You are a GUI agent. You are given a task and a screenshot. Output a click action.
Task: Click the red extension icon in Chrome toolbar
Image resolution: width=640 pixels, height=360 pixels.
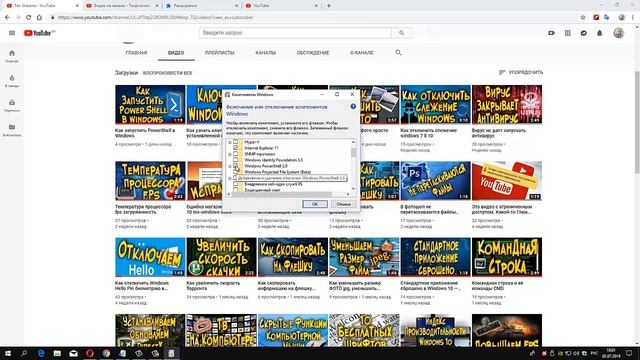(596, 17)
